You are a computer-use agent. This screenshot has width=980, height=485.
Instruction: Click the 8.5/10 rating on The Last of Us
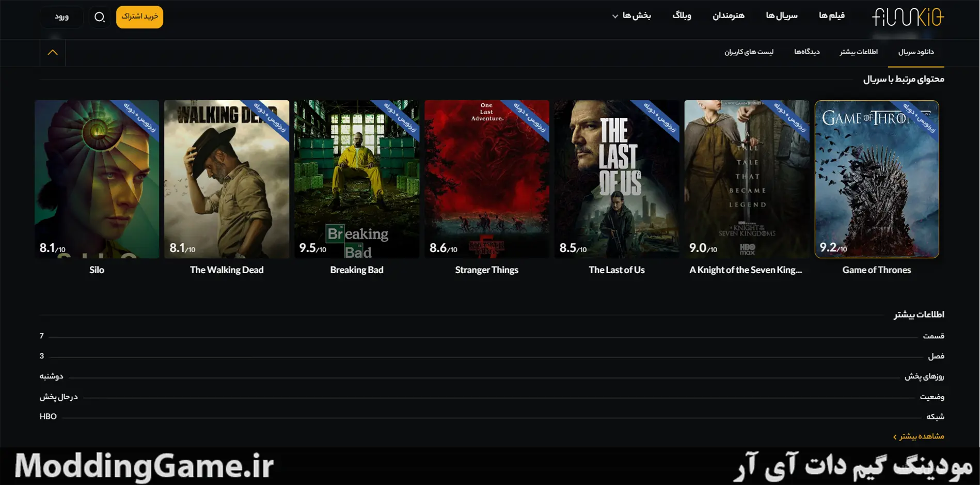573,248
